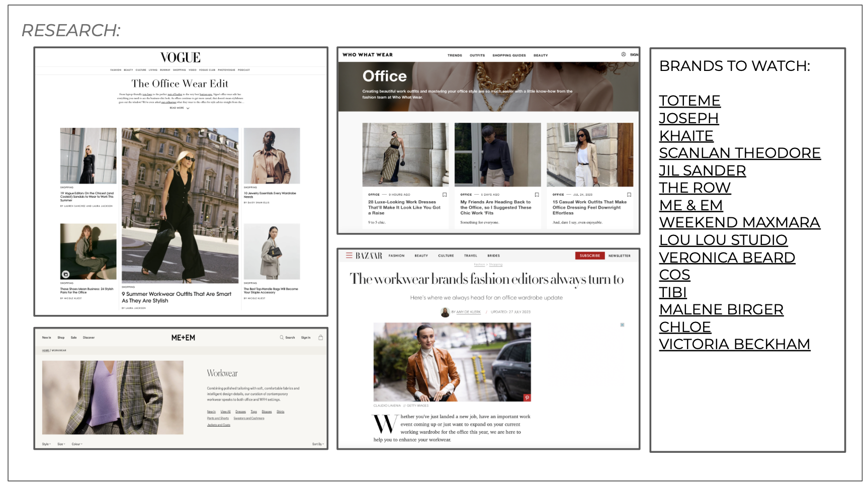Open the ME+EM Size filter dropdown
Image resolution: width=868 pixels, height=488 pixels.
(61, 444)
